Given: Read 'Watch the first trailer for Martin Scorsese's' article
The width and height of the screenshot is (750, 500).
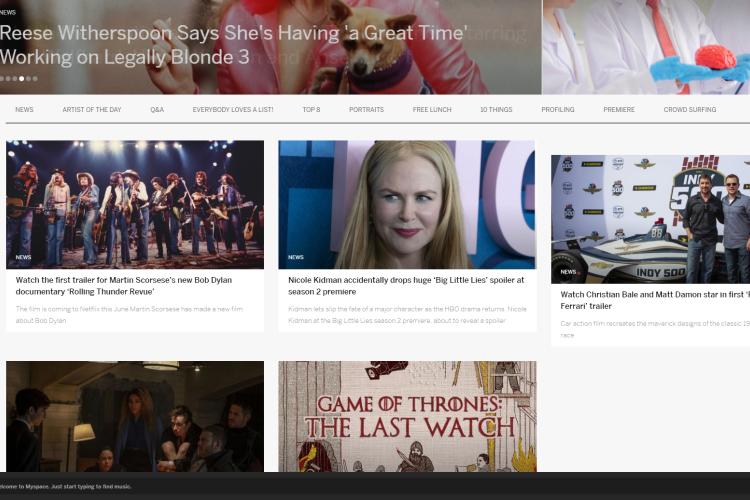Looking at the screenshot, I should point(123,286).
